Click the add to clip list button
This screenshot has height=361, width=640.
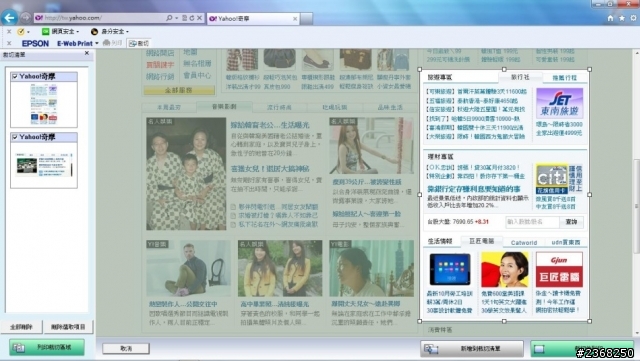coord(472,349)
